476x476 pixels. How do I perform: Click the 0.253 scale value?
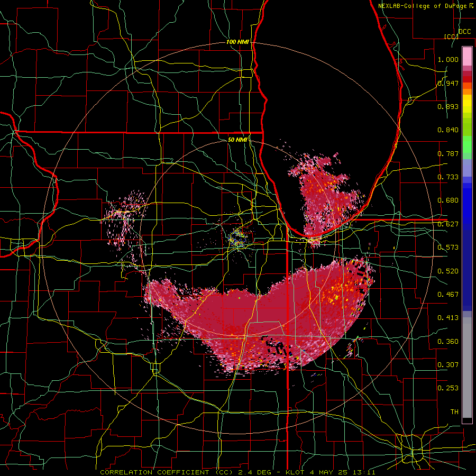coord(448,388)
